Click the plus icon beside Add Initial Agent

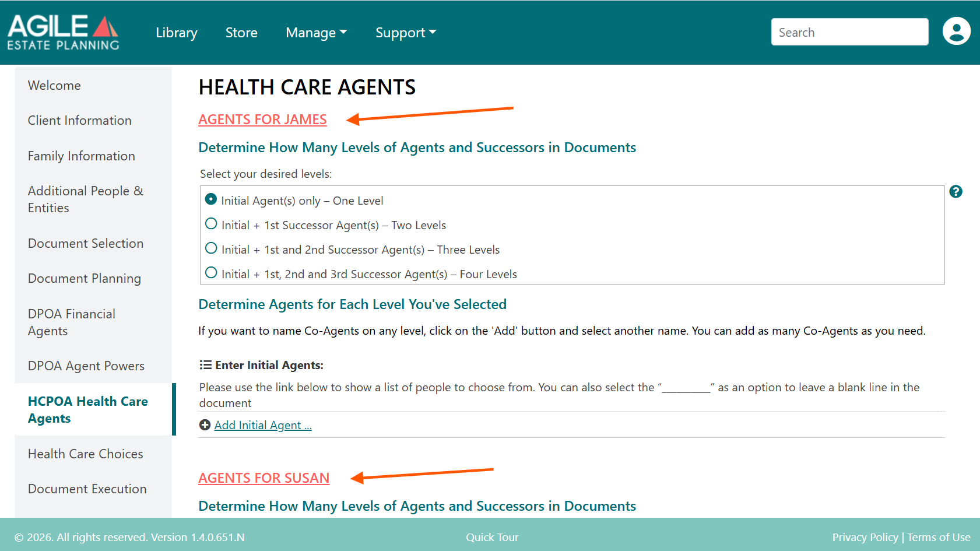pos(205,425)
